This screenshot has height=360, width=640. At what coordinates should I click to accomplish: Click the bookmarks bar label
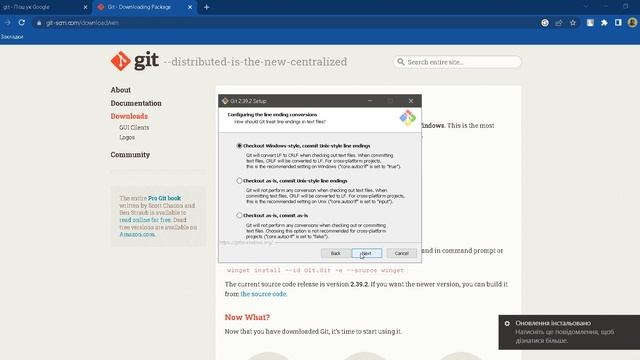point(12,37)
